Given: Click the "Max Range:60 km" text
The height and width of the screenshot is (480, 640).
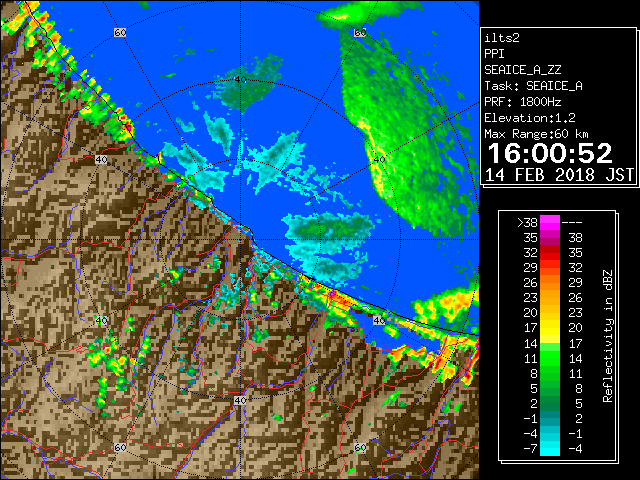Looking at the screenshot, I should tap(536, 134).
